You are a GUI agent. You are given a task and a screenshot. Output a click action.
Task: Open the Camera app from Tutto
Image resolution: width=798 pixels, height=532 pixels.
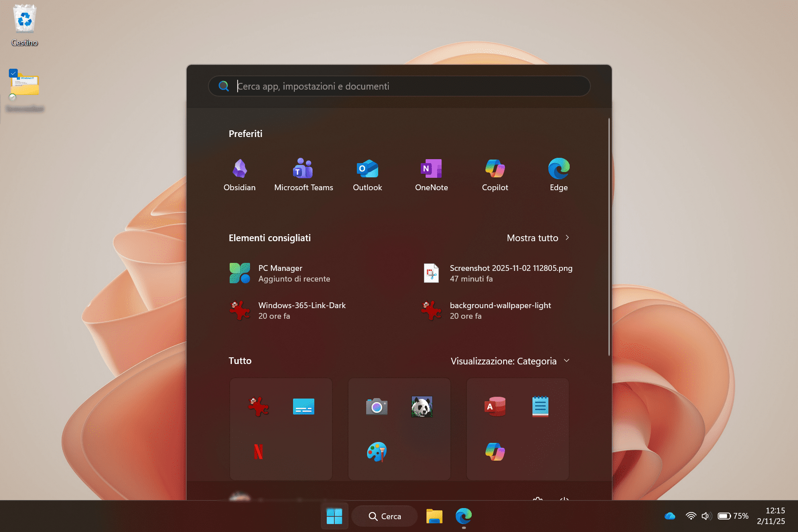377,407
